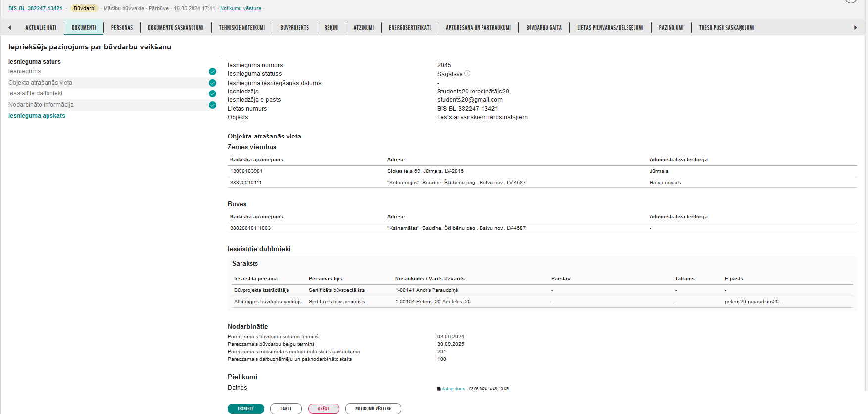This screenshot has width=868, height=414.
Task: Click the students20@gmail.com email value
Action: click(x=470, y=100)
